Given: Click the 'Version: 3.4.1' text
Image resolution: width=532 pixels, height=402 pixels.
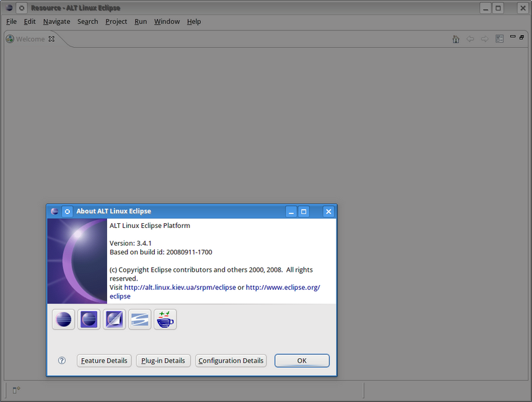Looking at the screenshot, I should click(x=130, y=243).
